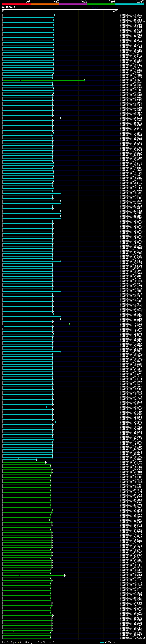Screen dimensions: 146x644
Task: Select the UniRef100_B6QTJ3 label
Action: click(x=131, y=80)
